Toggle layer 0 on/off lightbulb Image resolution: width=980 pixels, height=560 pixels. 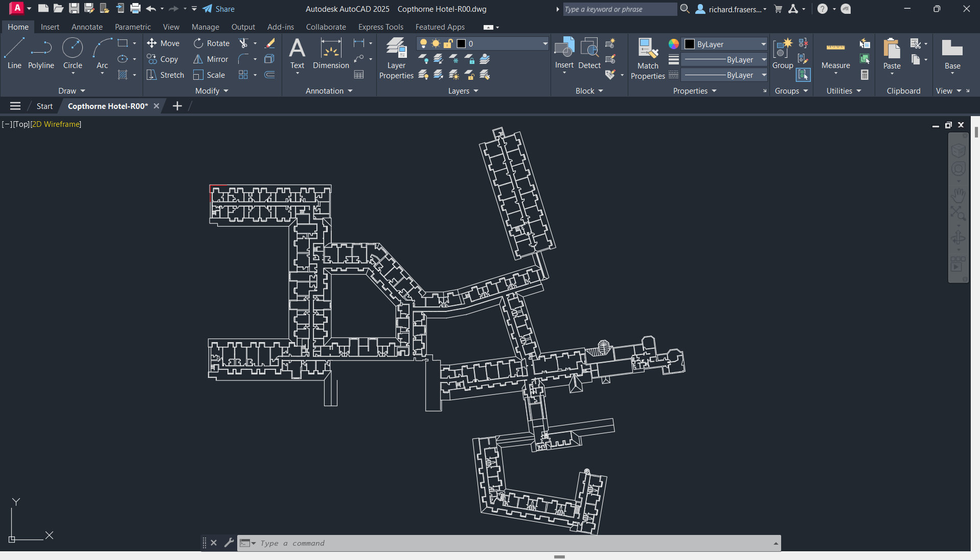[x=423, y=44]
